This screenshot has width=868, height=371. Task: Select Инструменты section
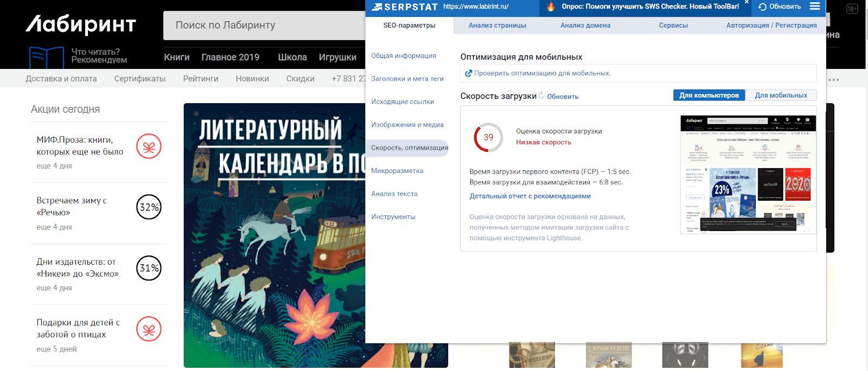click(x=393, y=217)
